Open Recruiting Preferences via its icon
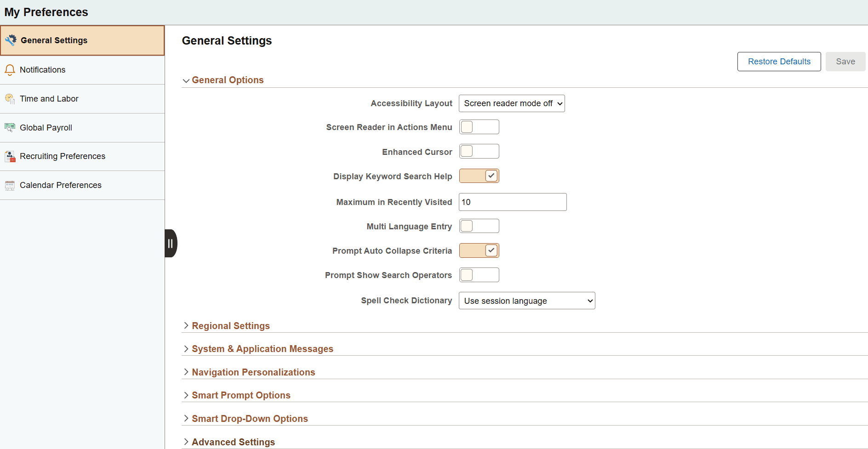This screenshot has height=449, width=868. click(x=10, y=156)
